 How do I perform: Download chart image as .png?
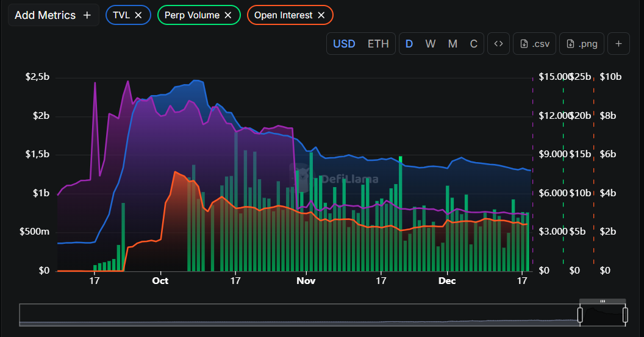tap(582, 44)
